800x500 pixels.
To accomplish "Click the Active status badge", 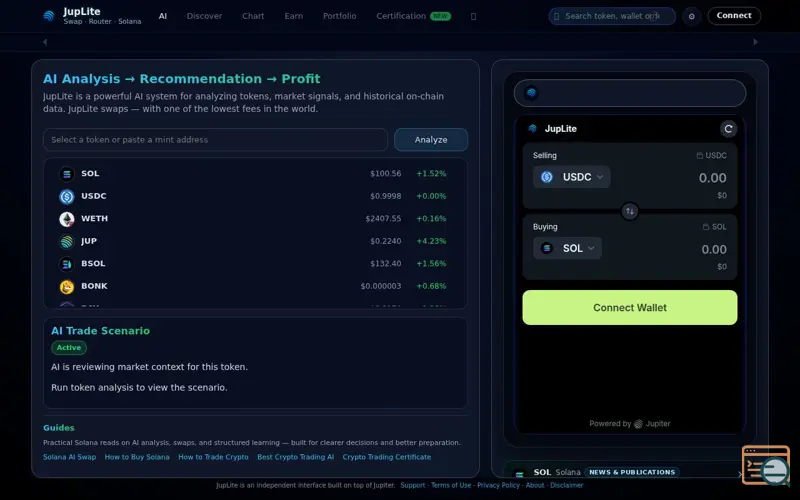I will coord(69,347).
